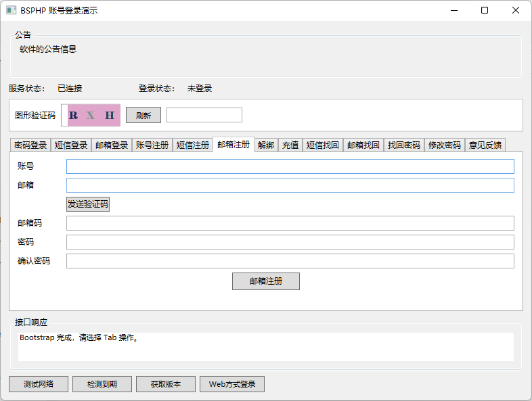
Task: Open the 解绑 tab
Action: [x=266, y=145]
